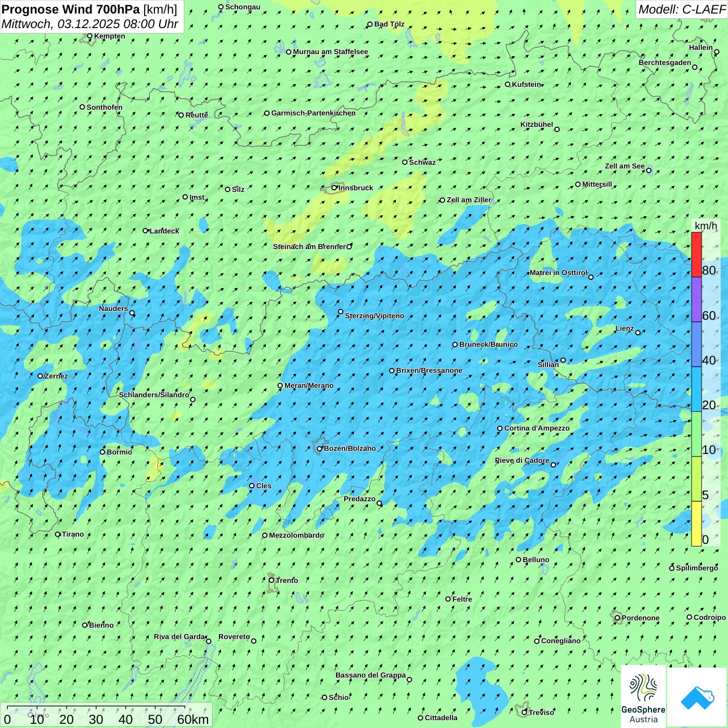Click the 'Spilimbergo' label
This screenshot has height=728, width=728.
click(697, 568)
